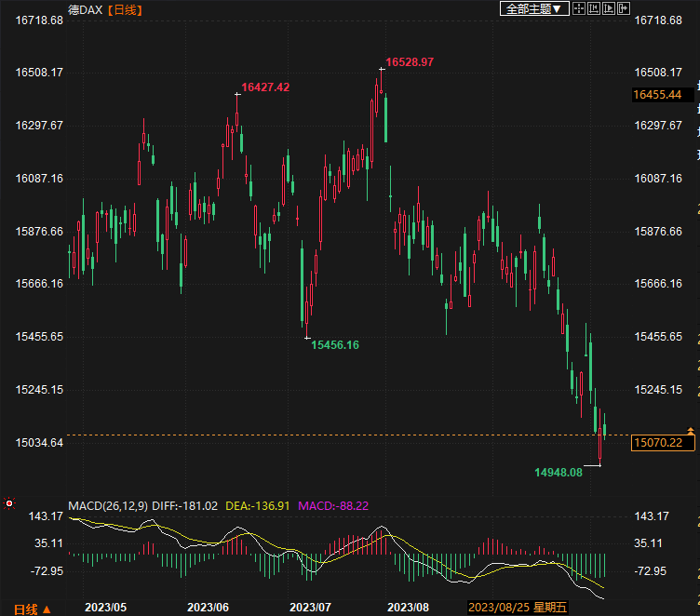
Task: Click the 15456.16 trough price label
Action: click(x=335, y=344)
